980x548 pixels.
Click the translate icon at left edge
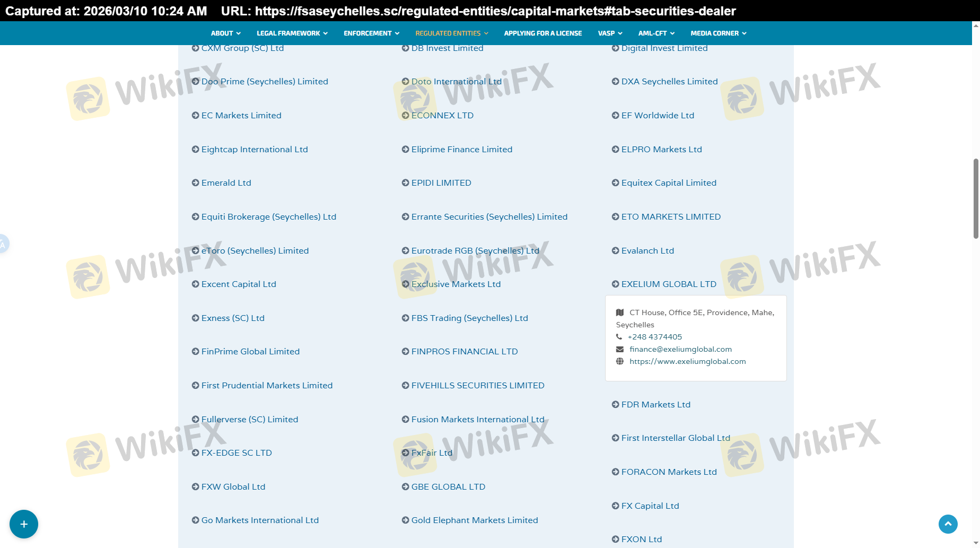pyautogui.click(x=3, y=244)
